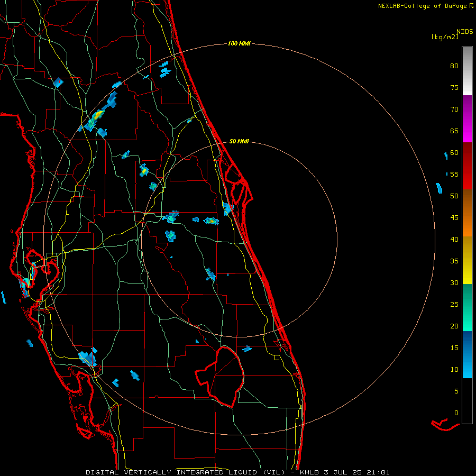This screenshot has height=476, width=476.
Task: Click the color scale value 60
Action: click(x=454, y=153)
